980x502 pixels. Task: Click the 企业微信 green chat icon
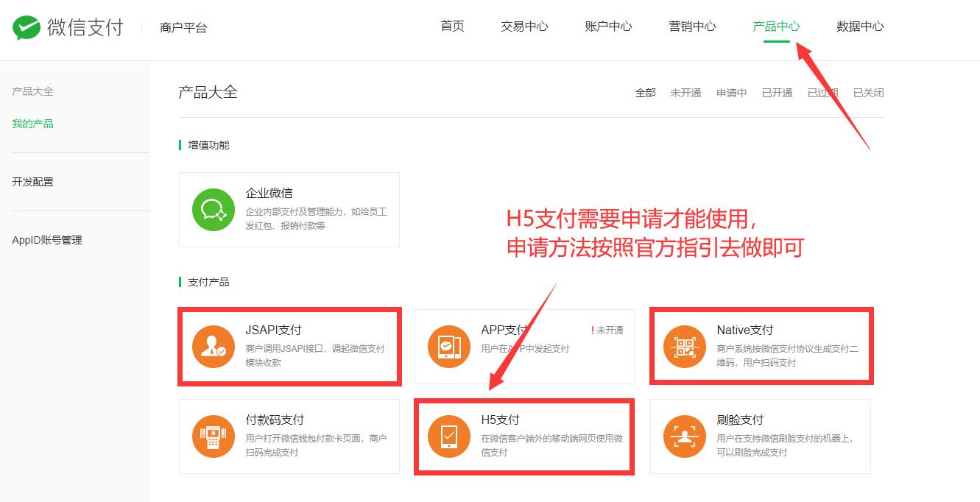[x=214, y=210]
